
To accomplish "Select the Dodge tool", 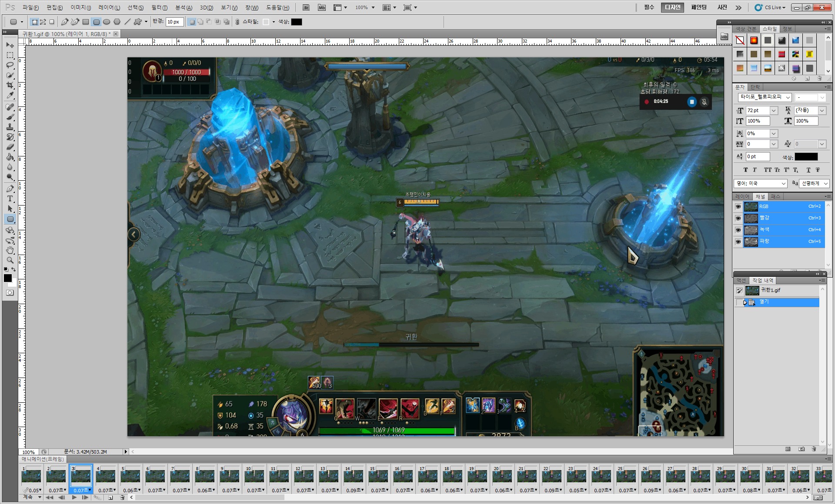I will [x=10, y=177].
